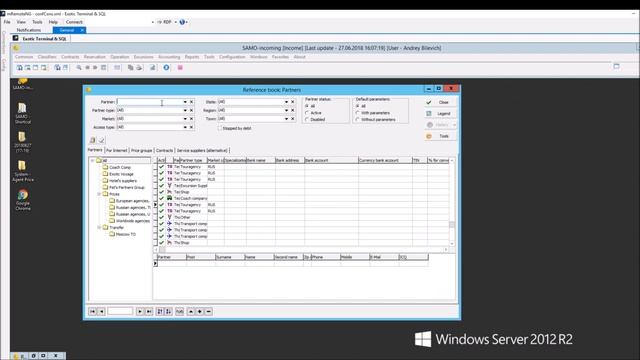Collapse the Transfer folder in tree
The height and width of the screenshot is (360, 640).
99,227
